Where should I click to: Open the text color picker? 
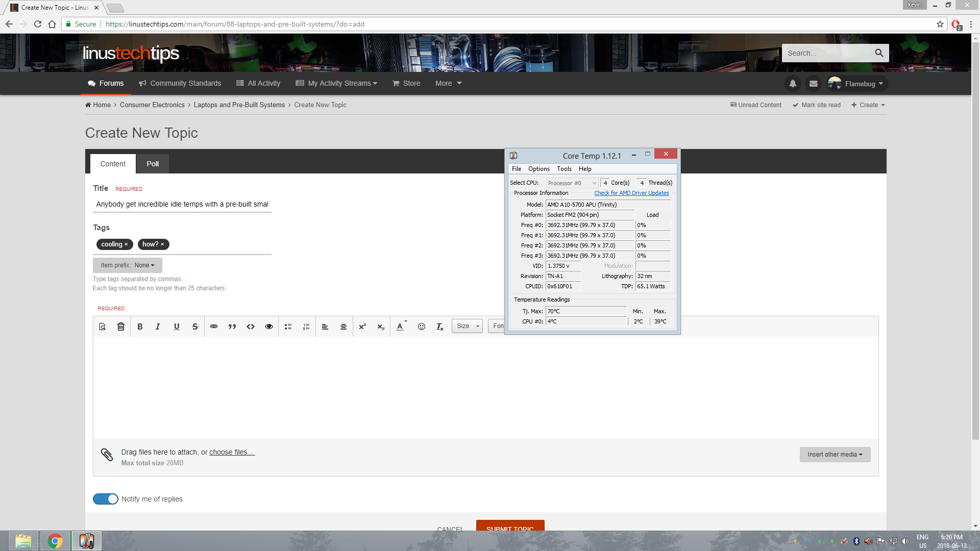click(401, 327)
